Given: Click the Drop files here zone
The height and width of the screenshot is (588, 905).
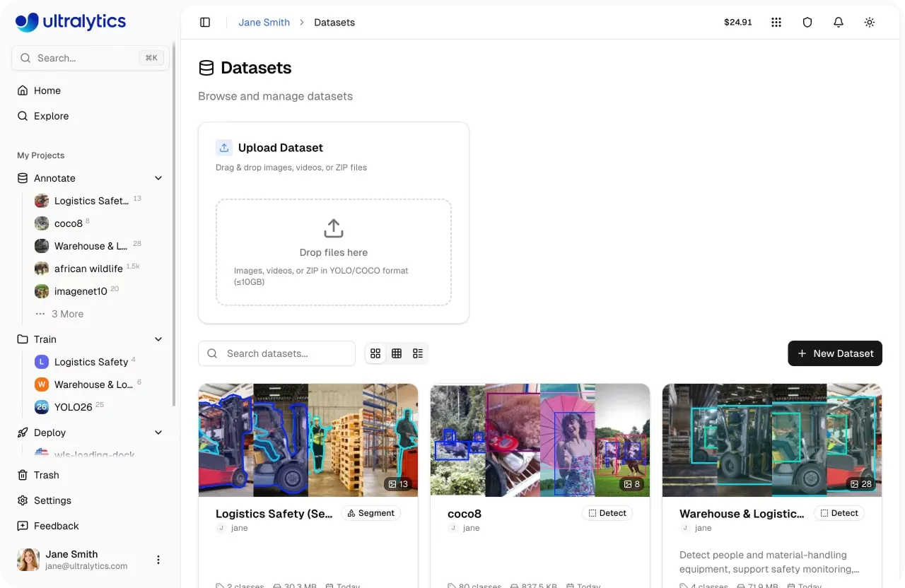Looking at the screenshot, I should click(x=334, y=252).
